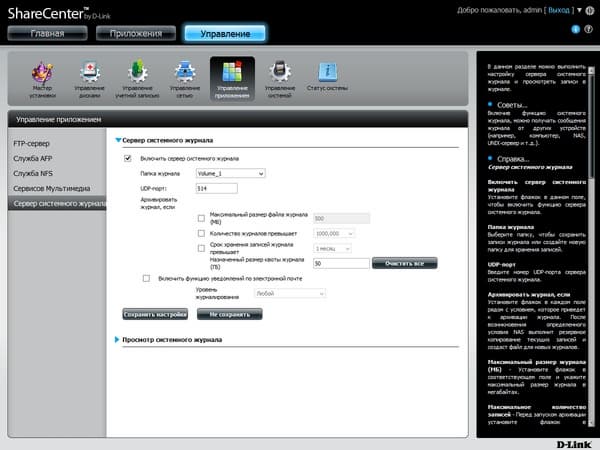Enable Срок хранения записей журнала checkbox
This screenshot has width=600, height=450.
[x=201, y=248]
